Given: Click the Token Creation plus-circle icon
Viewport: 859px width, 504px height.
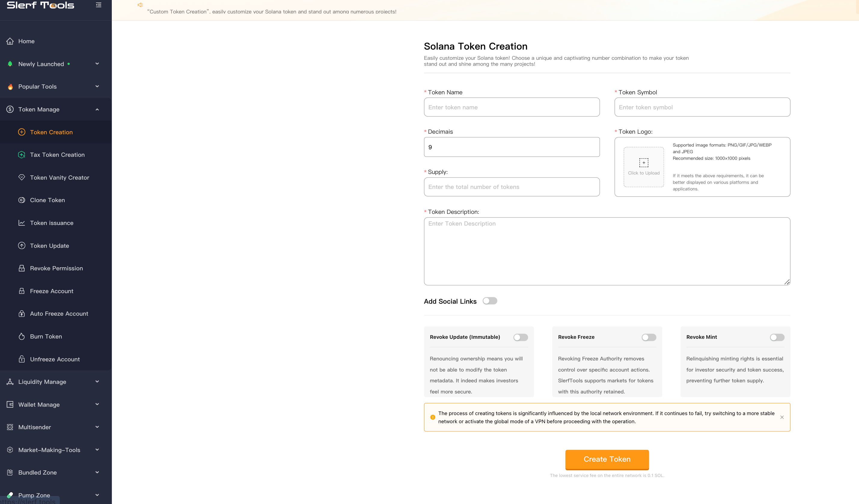Looking at the screenshot, I should click(x=21, y=132).
